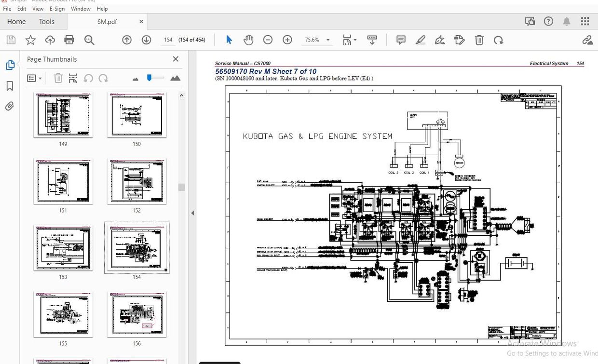Open the thumbnail options menu

click(x=32, y=78)
